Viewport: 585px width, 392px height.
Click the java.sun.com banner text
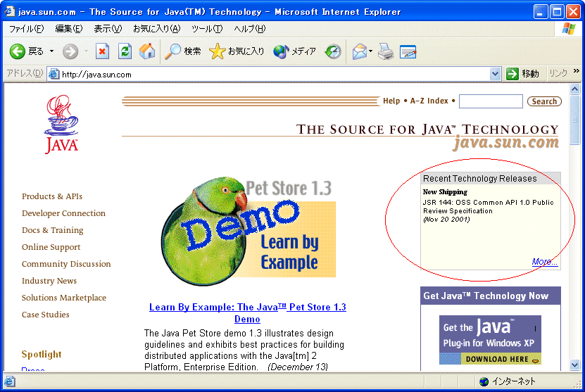pos(506,142)
